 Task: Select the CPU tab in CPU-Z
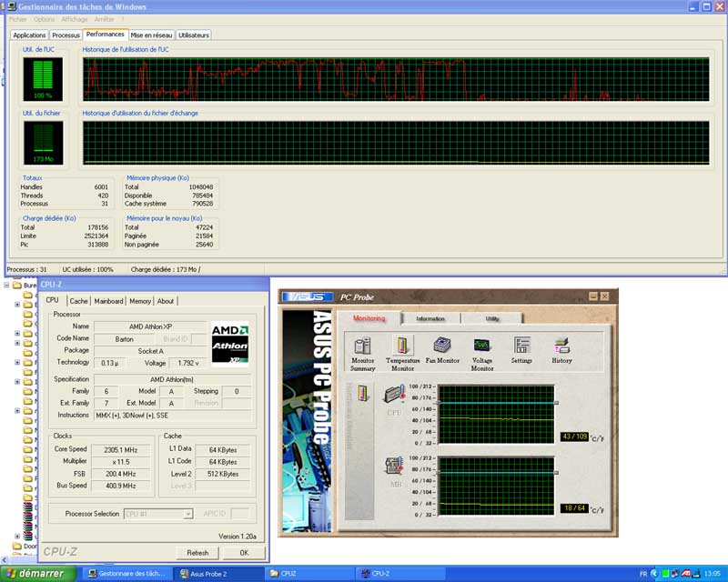[x=53, y=300]
